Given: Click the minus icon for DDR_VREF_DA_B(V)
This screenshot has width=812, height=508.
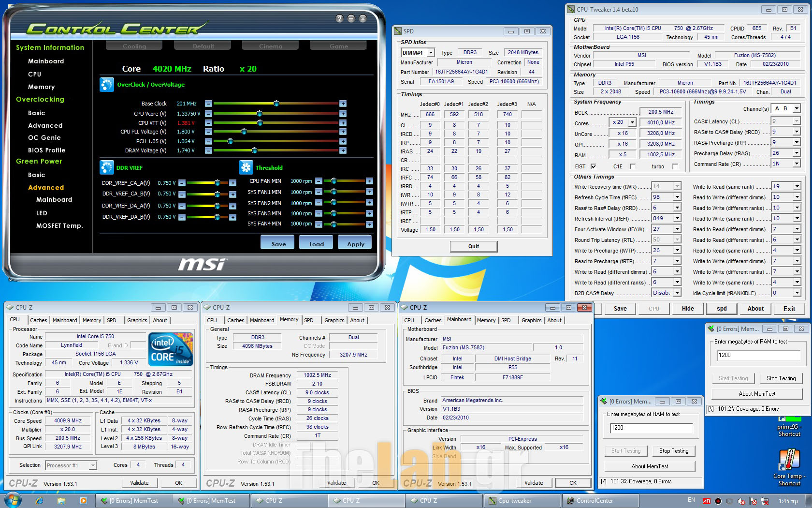Looking at the screenshot, I should 182,217.
